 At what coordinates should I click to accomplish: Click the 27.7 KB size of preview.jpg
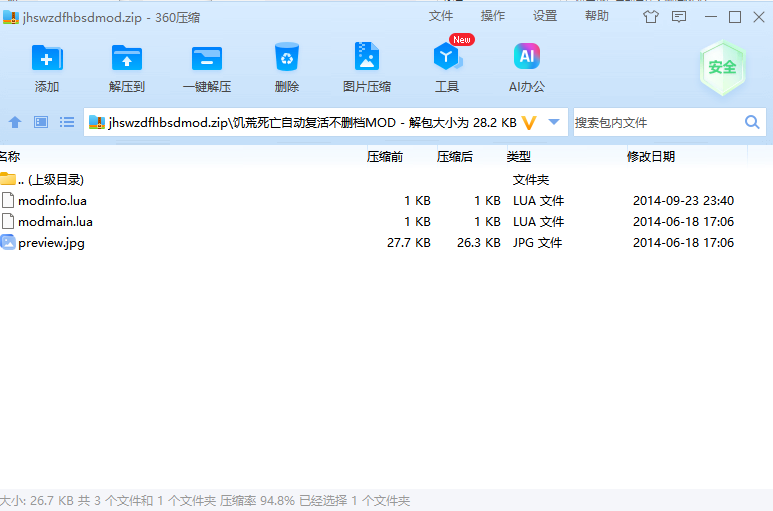coord(409,242)
